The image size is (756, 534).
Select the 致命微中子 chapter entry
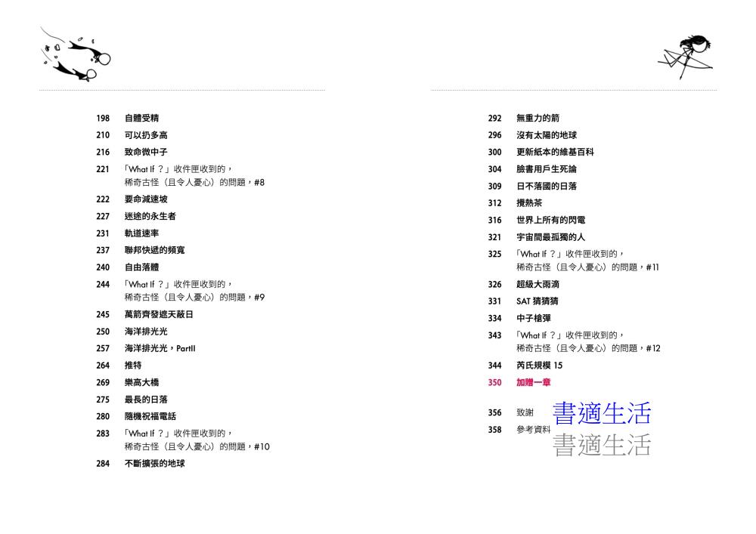pyautogui.click(x=146, y=152)
